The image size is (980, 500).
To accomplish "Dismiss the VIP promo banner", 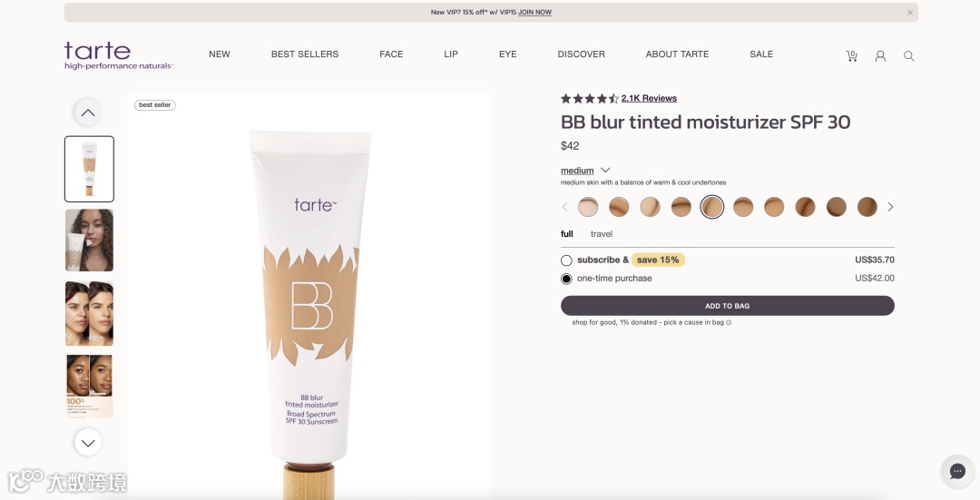I will pos(910,13).
